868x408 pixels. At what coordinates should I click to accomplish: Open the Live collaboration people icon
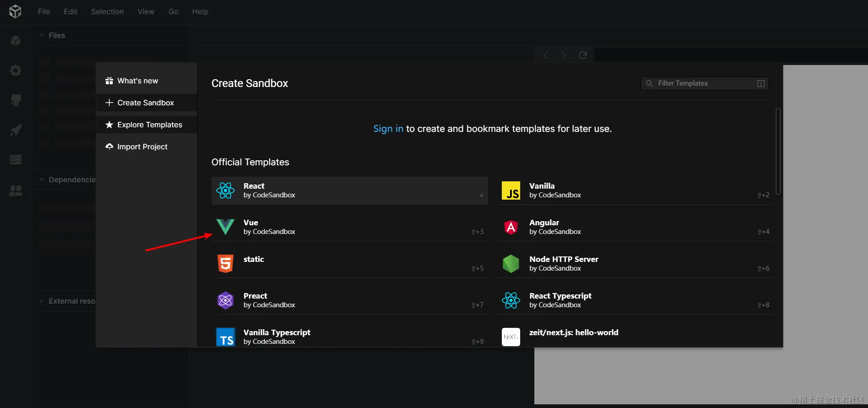(x=16, y=190)
